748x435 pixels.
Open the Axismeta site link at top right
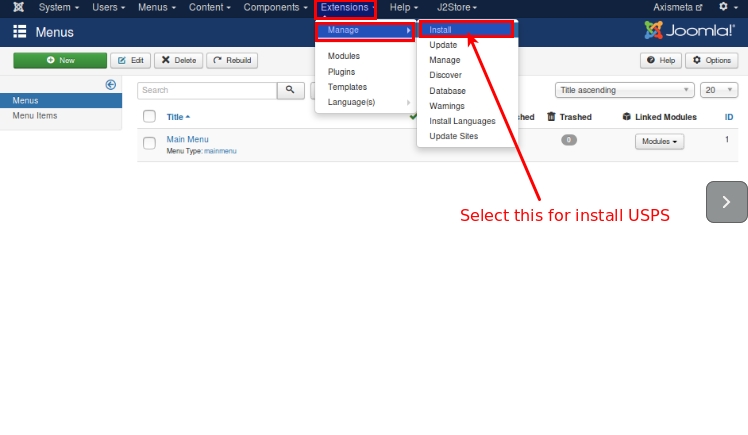click(x=677, y=7)
